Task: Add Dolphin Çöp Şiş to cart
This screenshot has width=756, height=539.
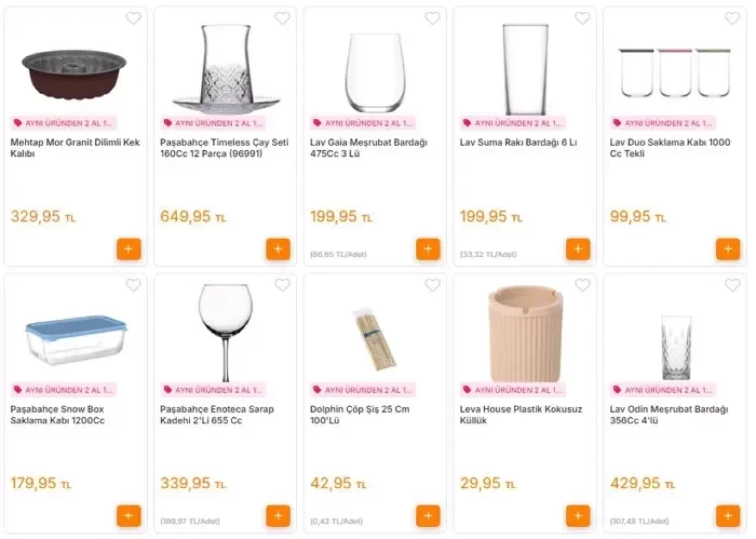Action: click(428, 516)
